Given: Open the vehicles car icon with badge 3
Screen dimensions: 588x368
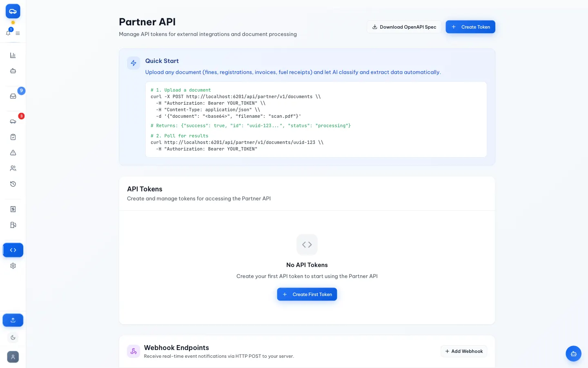Looking at the screenshot, I should 13,121.
